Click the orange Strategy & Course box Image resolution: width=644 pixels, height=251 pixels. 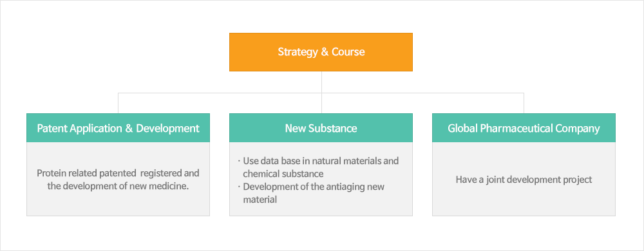[321, 52]
